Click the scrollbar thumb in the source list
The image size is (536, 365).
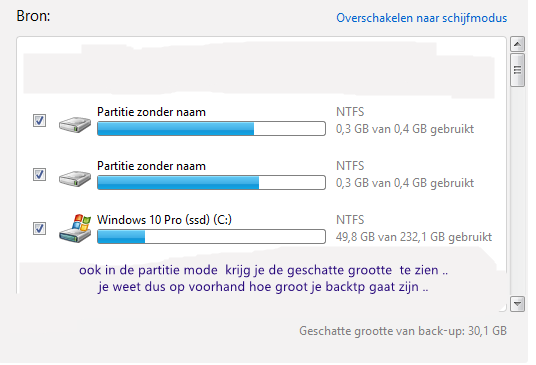click(x=517, y=70)
